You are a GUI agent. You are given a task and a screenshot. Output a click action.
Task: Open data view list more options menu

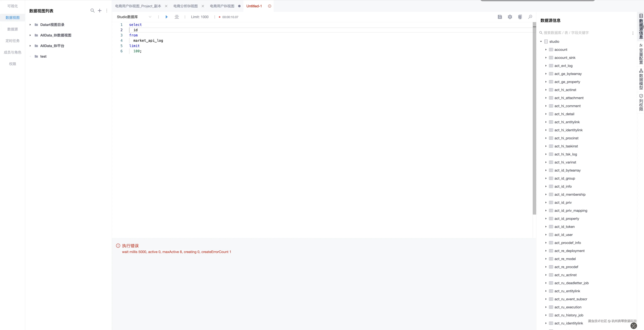tap(107, 10)
